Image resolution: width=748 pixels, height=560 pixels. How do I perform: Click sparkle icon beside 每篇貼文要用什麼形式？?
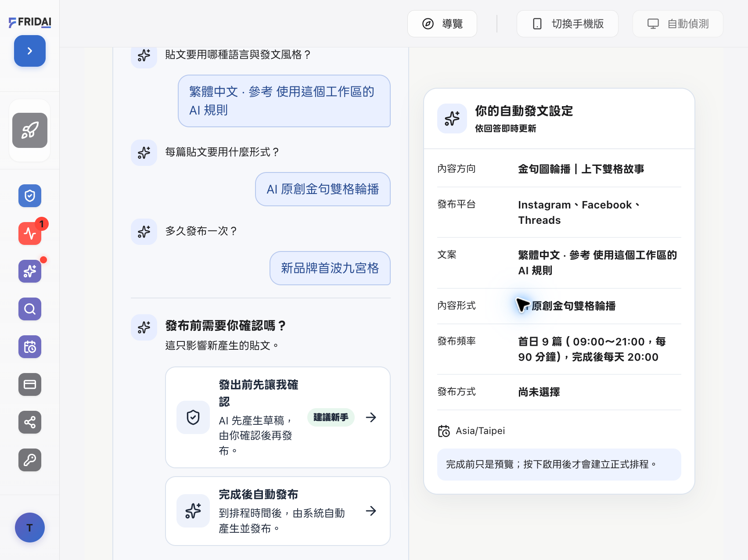(144, 153)
